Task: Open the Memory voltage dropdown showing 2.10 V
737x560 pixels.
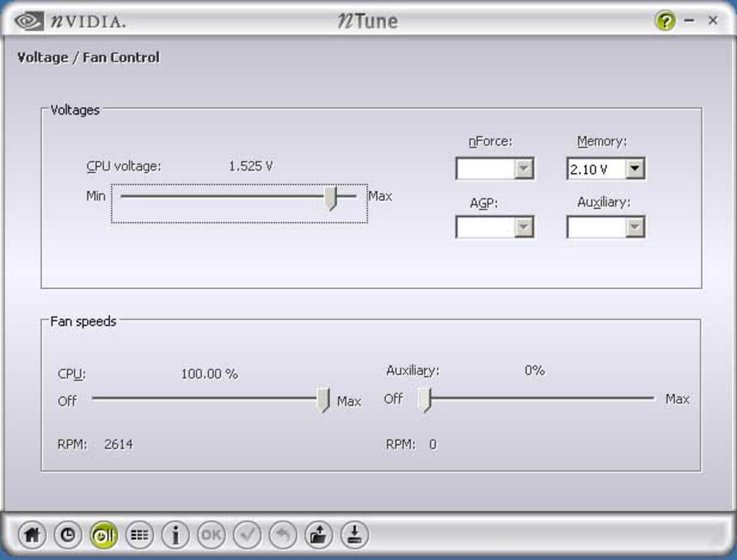Action: (x=605, y=168)
